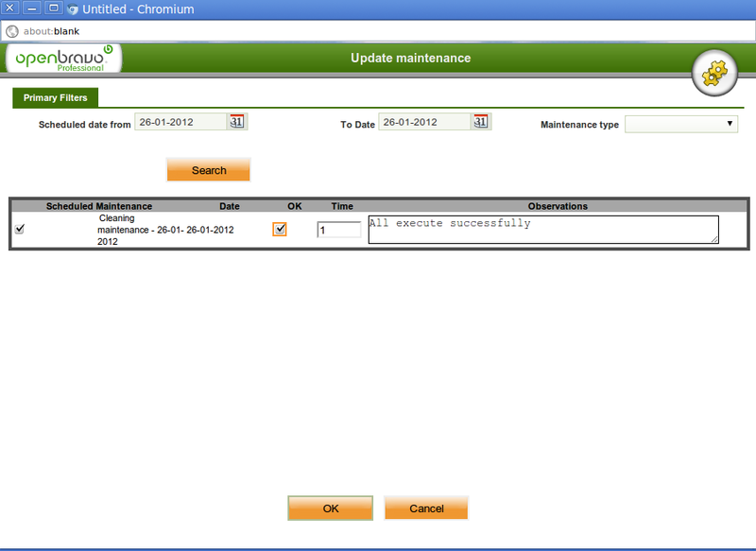
Task: Enable the row selection checkbox for Cleaning maintenance
Action: point(20,228)
